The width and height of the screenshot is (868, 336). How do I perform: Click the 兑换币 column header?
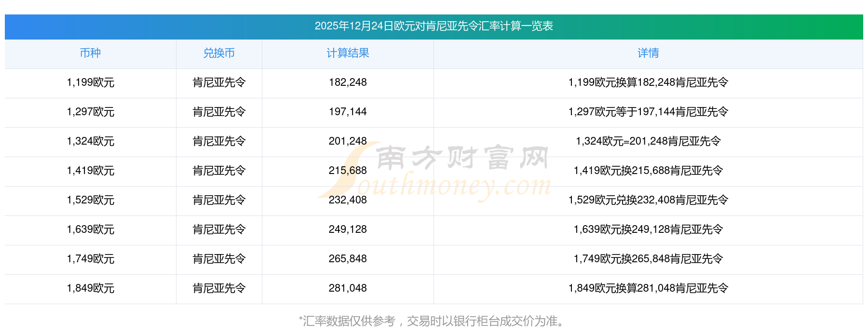[219, 53]
